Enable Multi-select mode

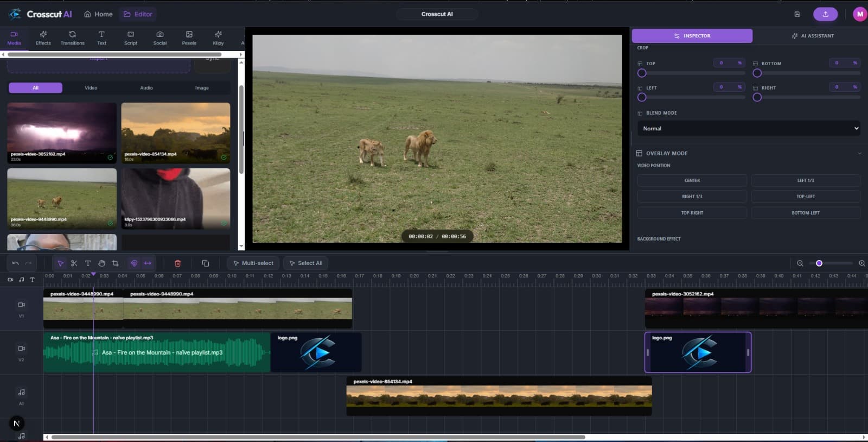(x=253, y=263)
